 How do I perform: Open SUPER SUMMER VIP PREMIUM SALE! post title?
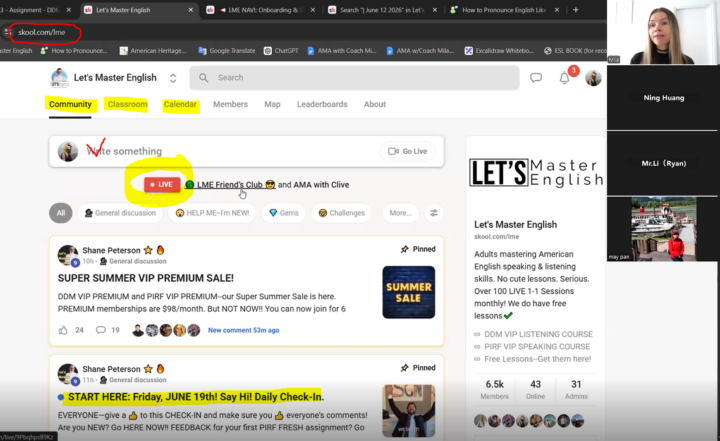tap(146, 278)
